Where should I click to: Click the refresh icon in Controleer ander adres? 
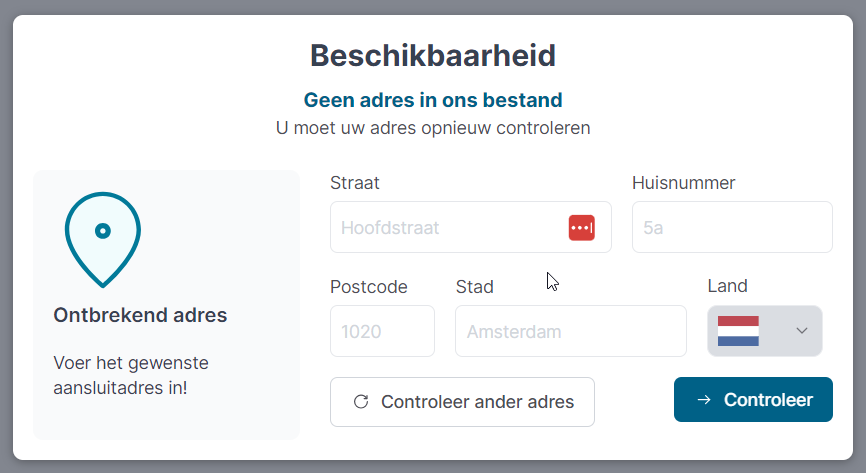[x=361, y=402]
